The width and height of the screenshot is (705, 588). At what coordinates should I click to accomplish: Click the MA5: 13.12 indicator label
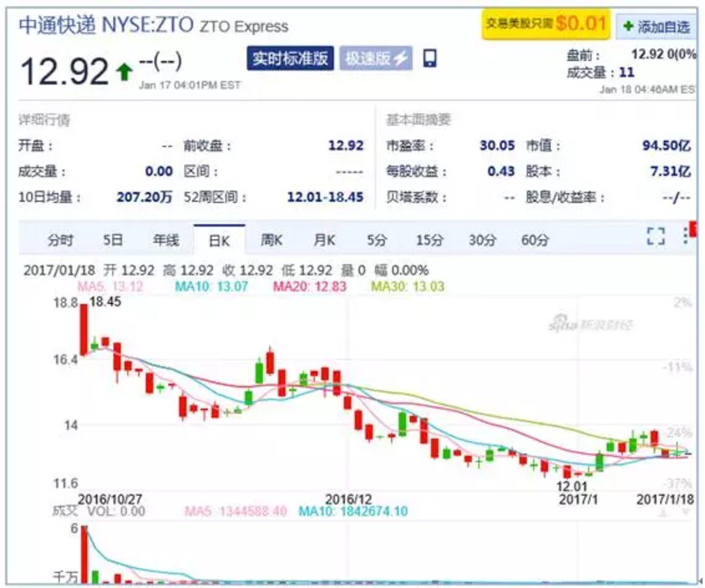click(x=110, y=287)
